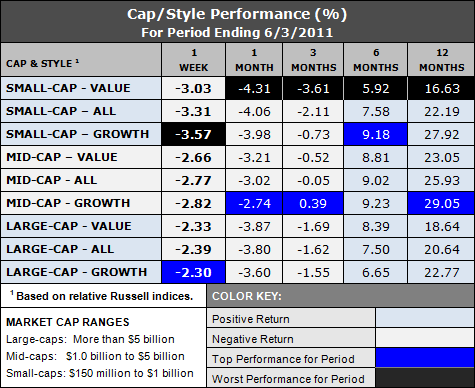The height and width of the screenshot is (388, 475).
Task: Click the dark Worst Performance swatch
Action: 425,378
